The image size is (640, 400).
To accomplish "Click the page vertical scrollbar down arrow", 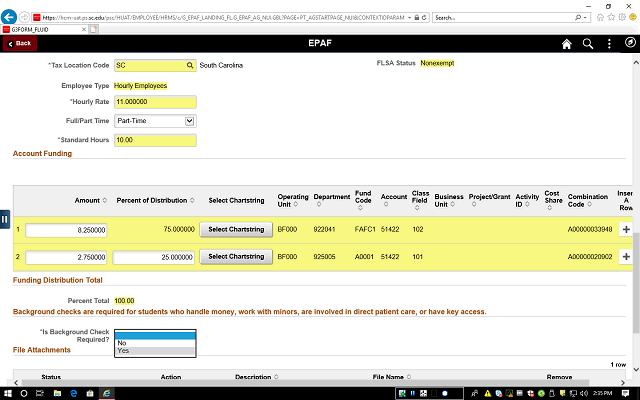I will pyautogui.click(x=636, y=369).
